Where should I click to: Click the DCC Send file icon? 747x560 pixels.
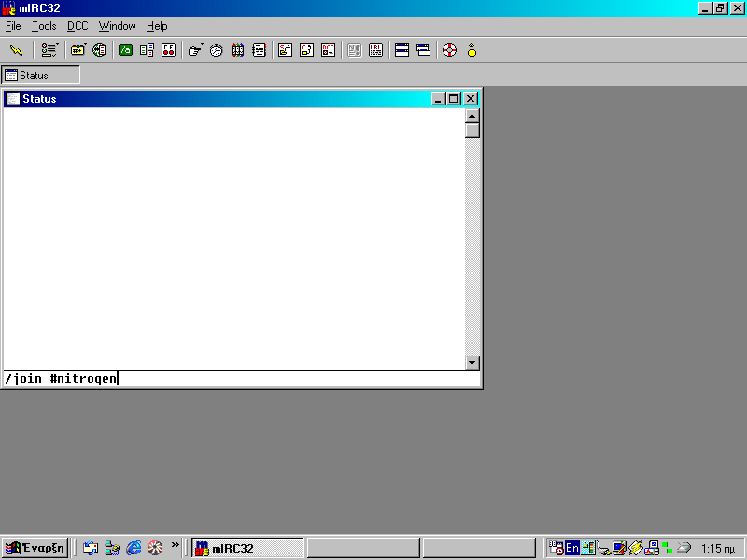285,50
